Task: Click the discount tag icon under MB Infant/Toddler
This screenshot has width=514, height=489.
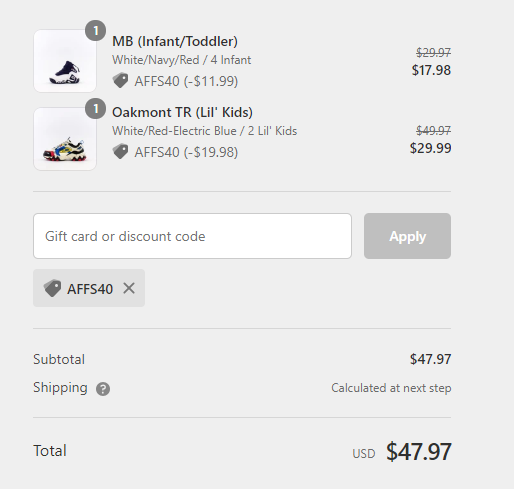Action: click(x=120, y=80)
